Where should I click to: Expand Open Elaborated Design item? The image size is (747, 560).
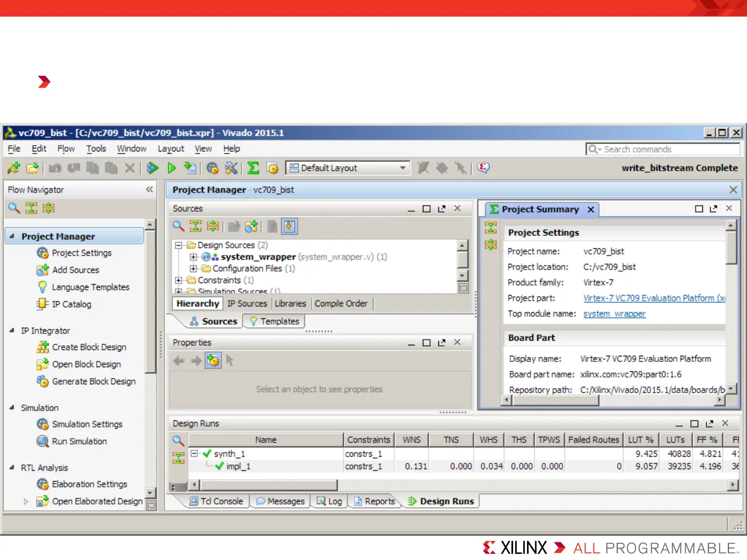tap(26, 501)
